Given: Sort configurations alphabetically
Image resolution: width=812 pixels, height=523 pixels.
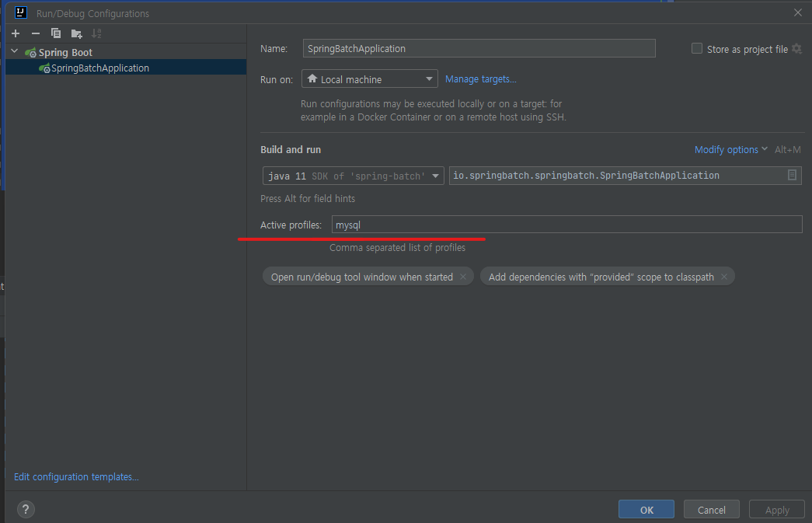Looking at the screenshot, I should (96, 33).
